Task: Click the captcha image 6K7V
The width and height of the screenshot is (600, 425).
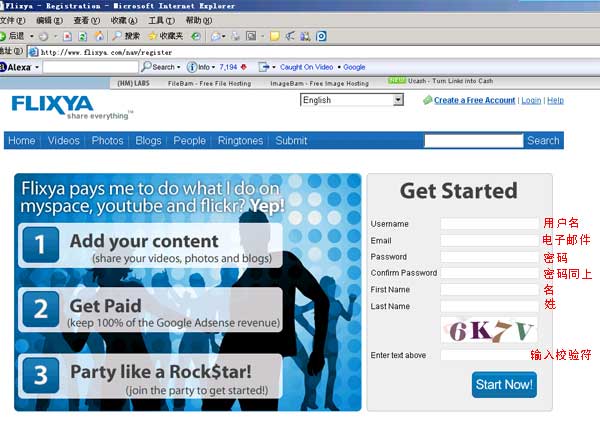Action: point(493,331)
